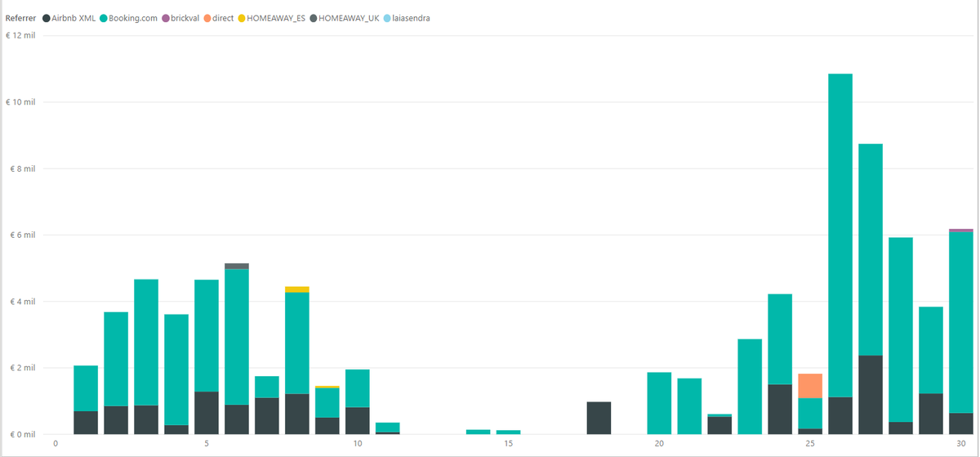This screenshot has width=980, height=457.
Task: Select the Booking.com bar for day 23
Action: [750, 387]
